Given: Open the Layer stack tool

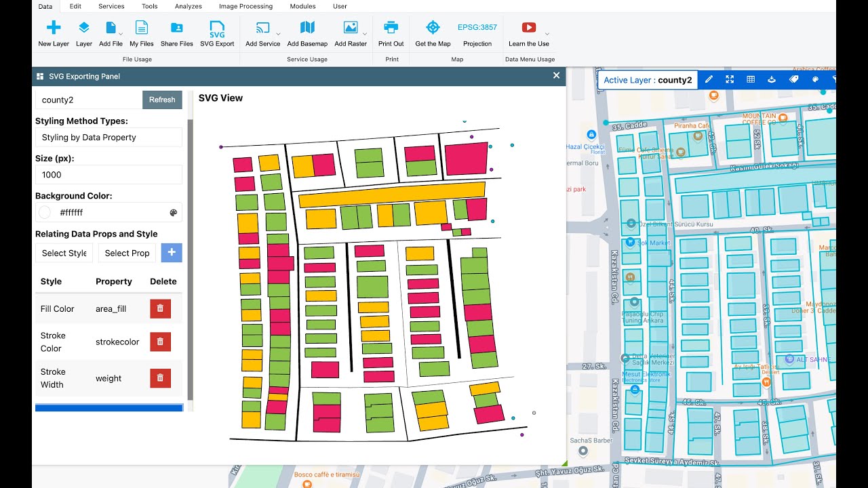Looking at the screenshot, I should pyautogui.click(x=84, y=28).
